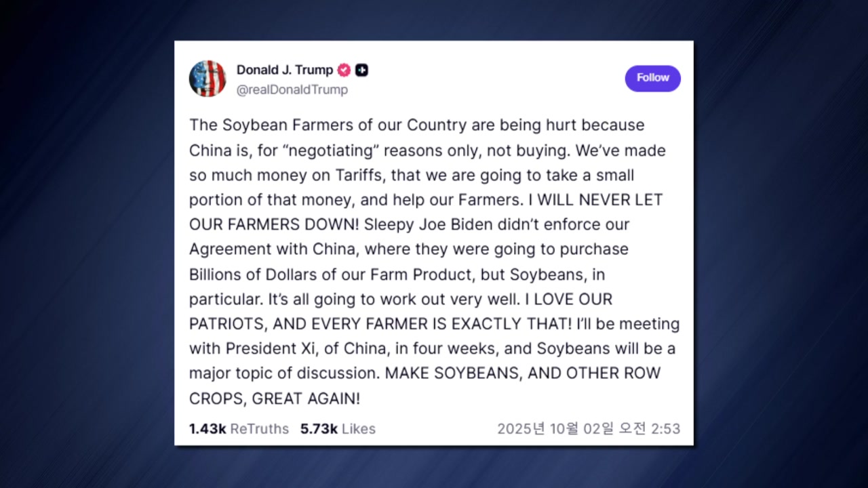Click the red verified checkmark badge
The height and width of the screenshot is (488, 868).
coord(344,70)
